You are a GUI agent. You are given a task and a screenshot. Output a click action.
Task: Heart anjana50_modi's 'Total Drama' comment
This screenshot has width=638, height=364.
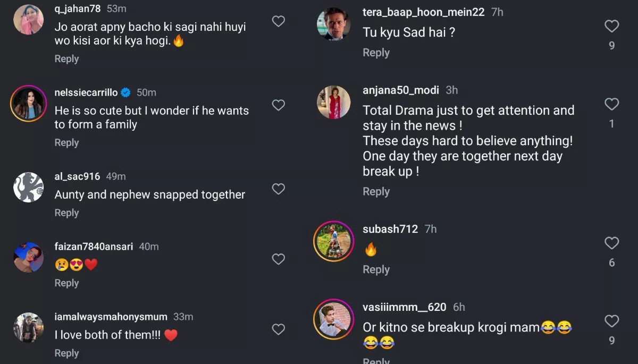coord(611,104)
